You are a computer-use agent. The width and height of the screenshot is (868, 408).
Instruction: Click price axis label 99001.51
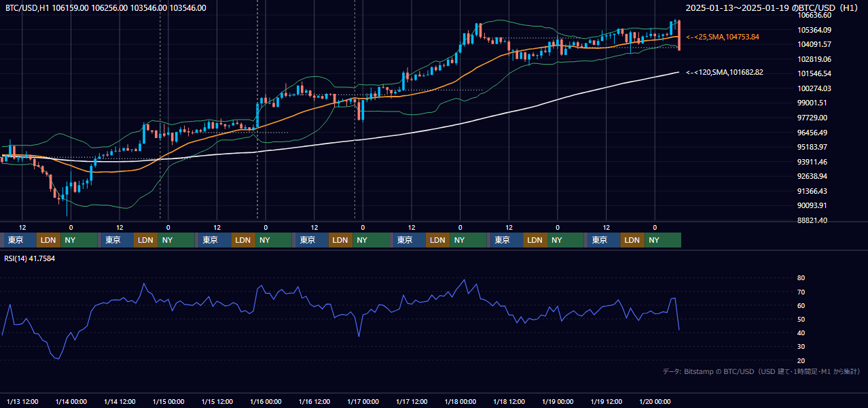[812, 103]
